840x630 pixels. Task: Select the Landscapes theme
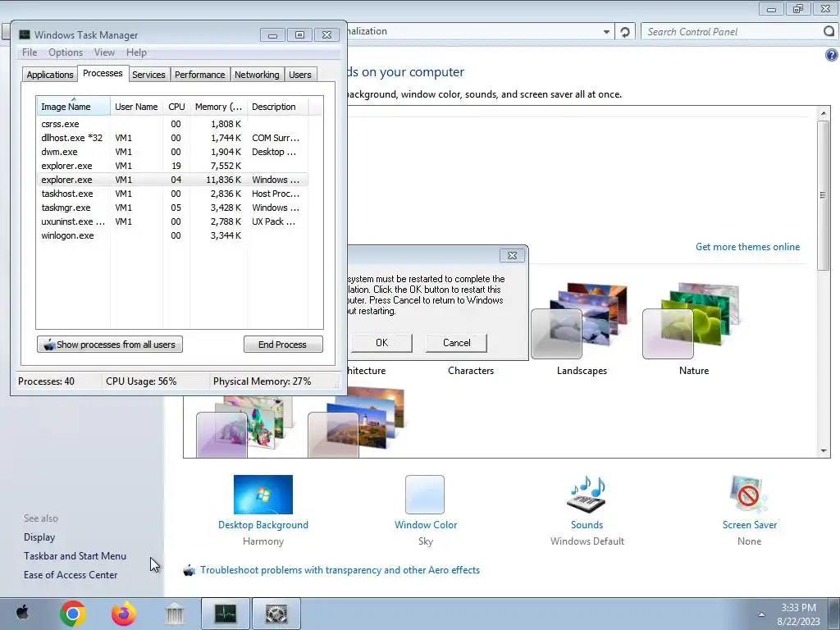point(582,330)
